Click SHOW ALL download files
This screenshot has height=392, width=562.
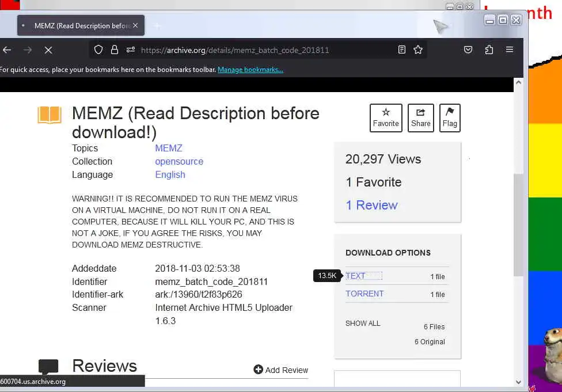(363, 323)
